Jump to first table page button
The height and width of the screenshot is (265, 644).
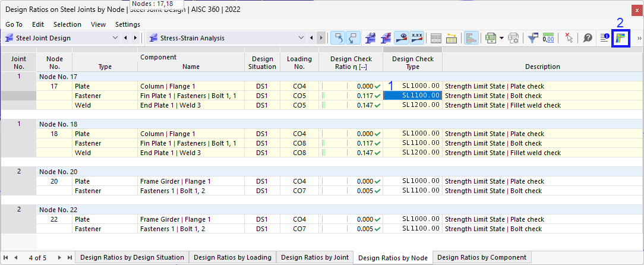[x=6, y=258]
